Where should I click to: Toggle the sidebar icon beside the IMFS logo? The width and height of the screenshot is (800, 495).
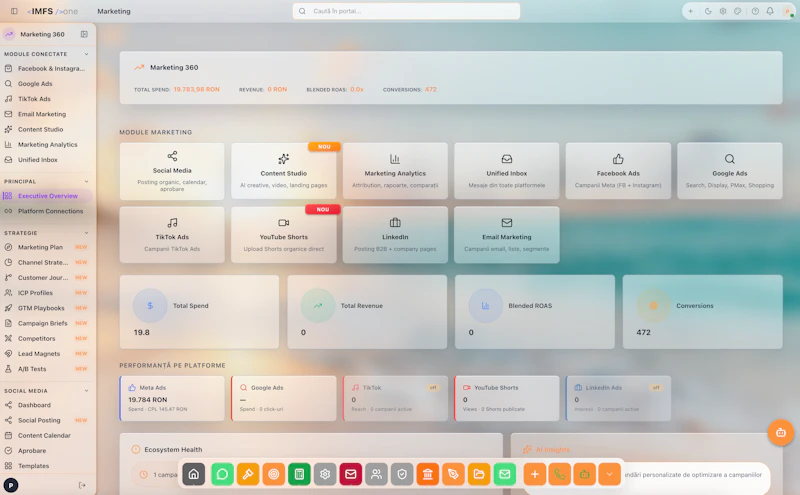[x=14, y=11]
